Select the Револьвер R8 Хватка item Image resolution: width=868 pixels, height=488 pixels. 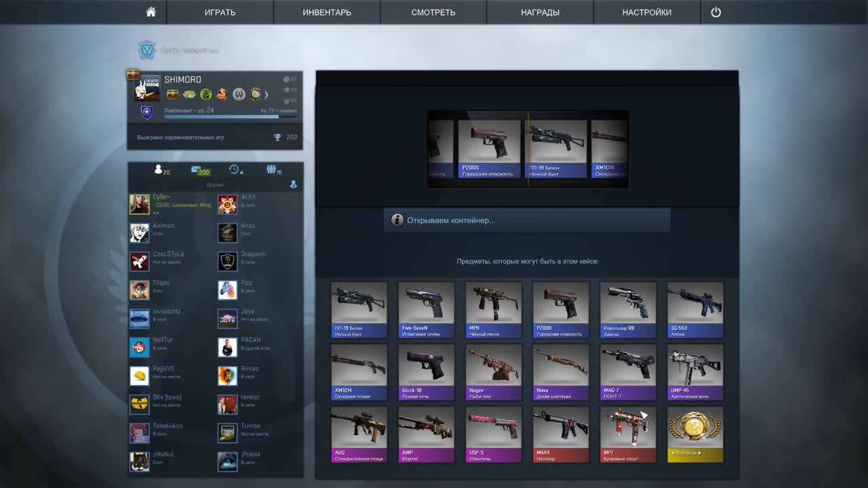pos(628,310)
